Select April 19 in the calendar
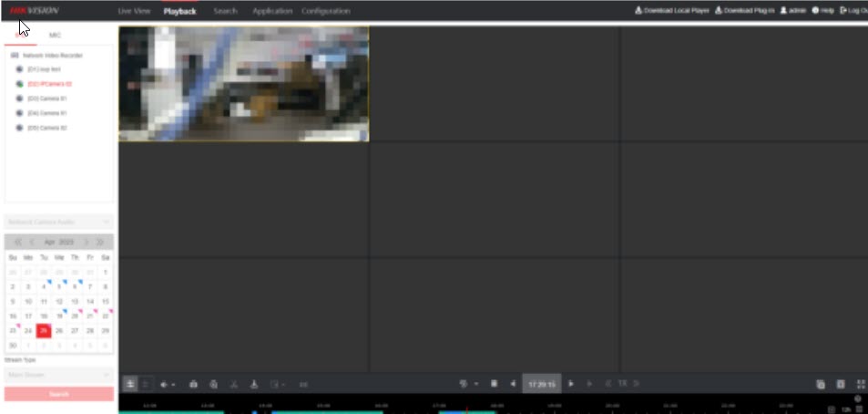The image size is (868, 414). pos(59,316)
